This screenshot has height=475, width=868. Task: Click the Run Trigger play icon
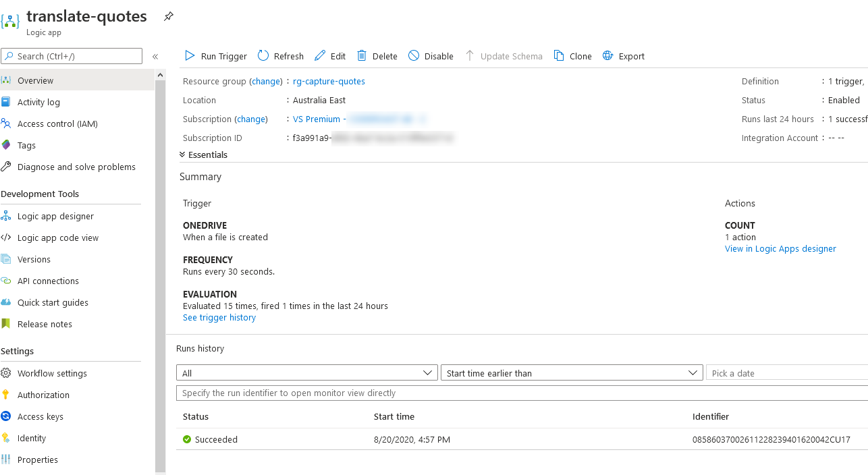(x=190, y=56)
